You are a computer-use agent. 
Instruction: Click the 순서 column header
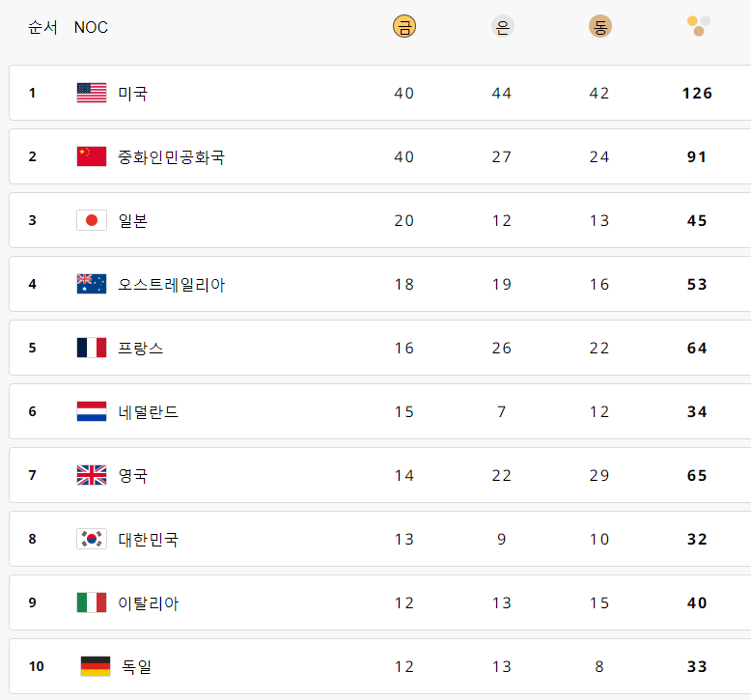point(42,27)
